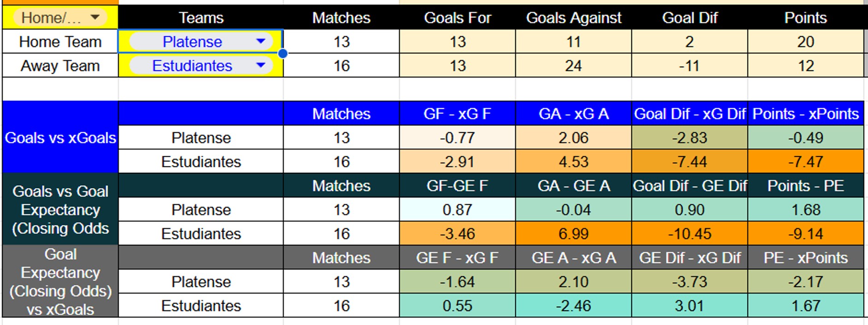Click the Goal Dif header in black row

point(689,18)
